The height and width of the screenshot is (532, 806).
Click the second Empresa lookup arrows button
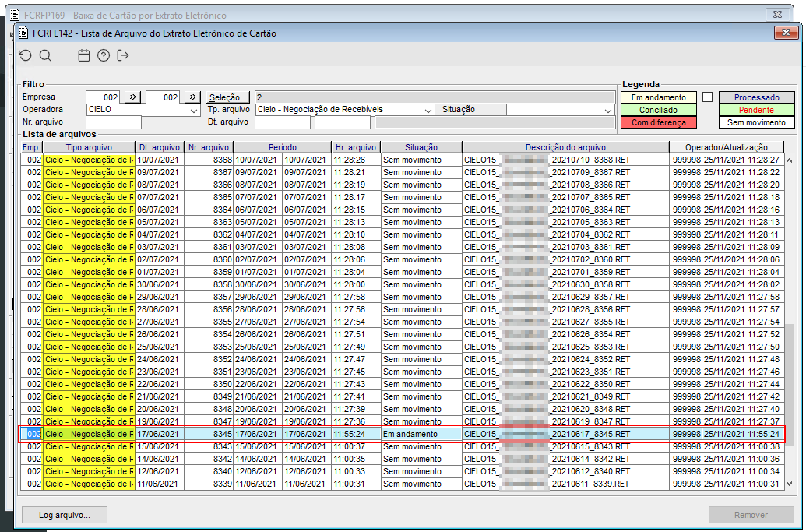pyautogui.click(x=192, y=97)
